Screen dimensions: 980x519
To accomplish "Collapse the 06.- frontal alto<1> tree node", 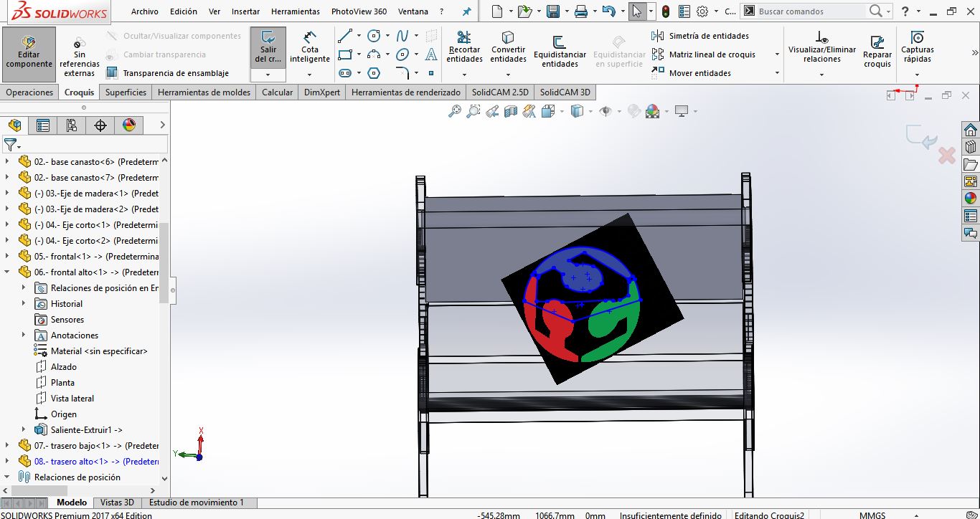I will click(x=8, y=272).
